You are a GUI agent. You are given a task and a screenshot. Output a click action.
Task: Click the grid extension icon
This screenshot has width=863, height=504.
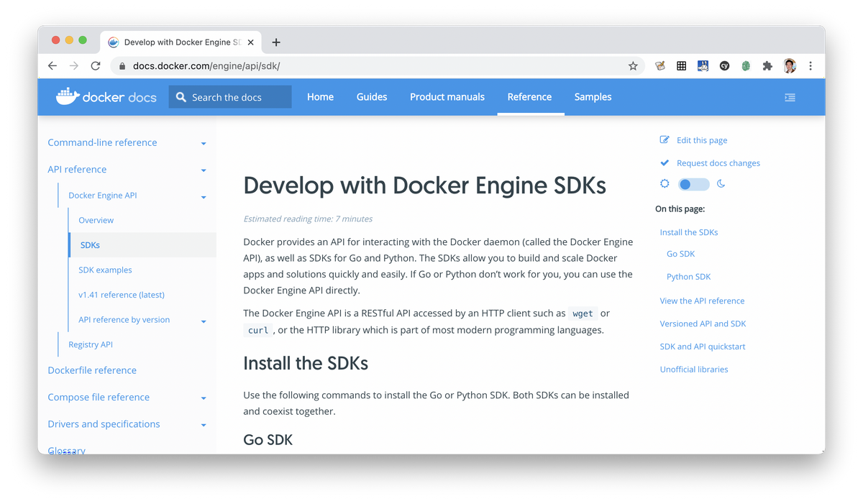pos(682,66)
